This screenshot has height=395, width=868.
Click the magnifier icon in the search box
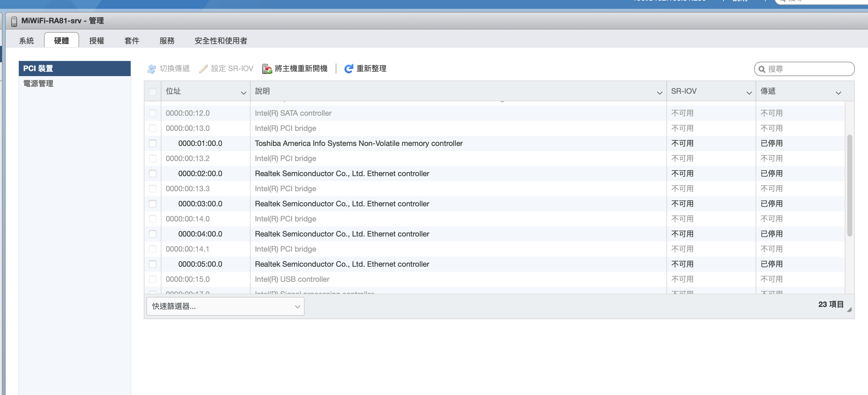pyautogui.click(x=762, y=69)
